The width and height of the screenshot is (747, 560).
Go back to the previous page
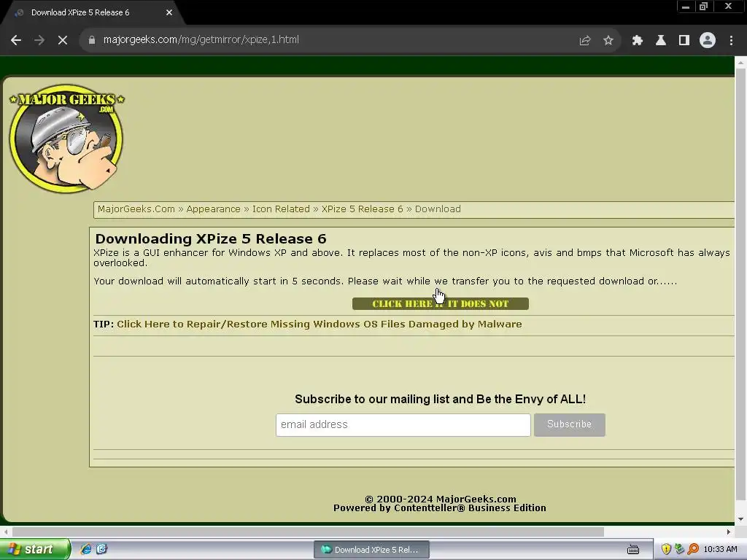[16, 41]
